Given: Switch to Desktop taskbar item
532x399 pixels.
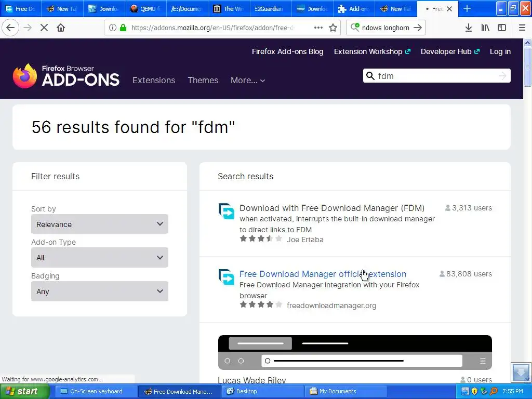Looking at the screenshot, I should coord(262,391).
